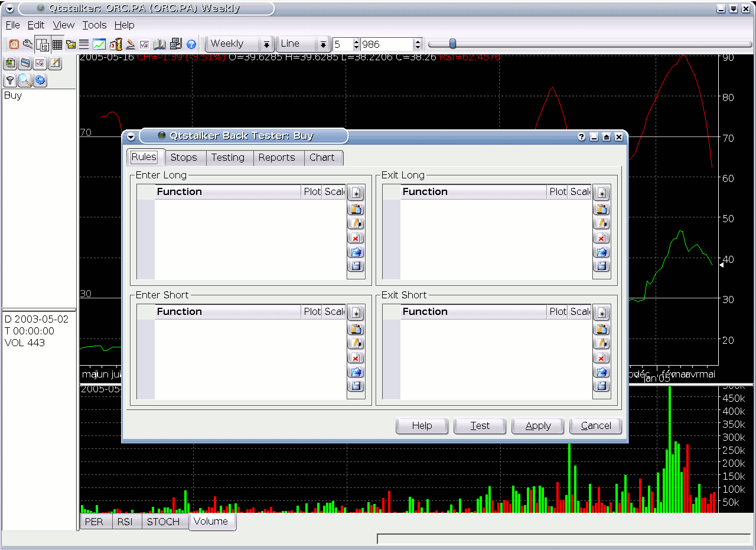Click the Test button
Image resolution: width=756 pixels, height=550 pixels.
point(480,426)
